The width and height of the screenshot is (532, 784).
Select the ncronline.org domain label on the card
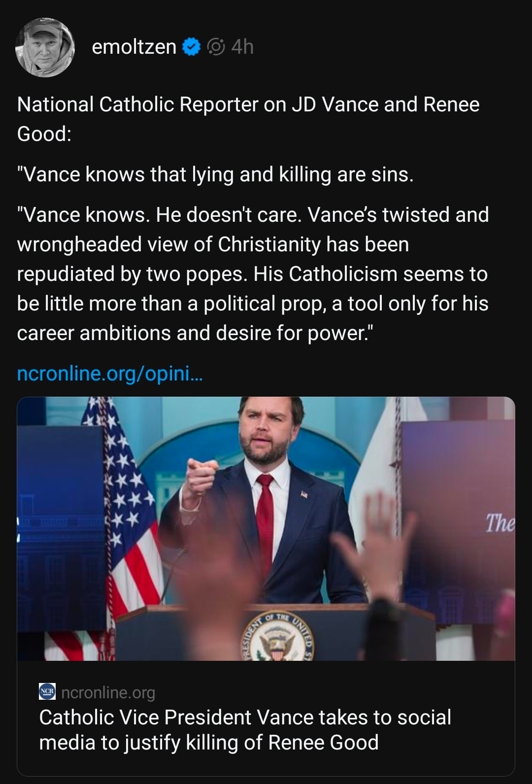(x=110, y=693)
